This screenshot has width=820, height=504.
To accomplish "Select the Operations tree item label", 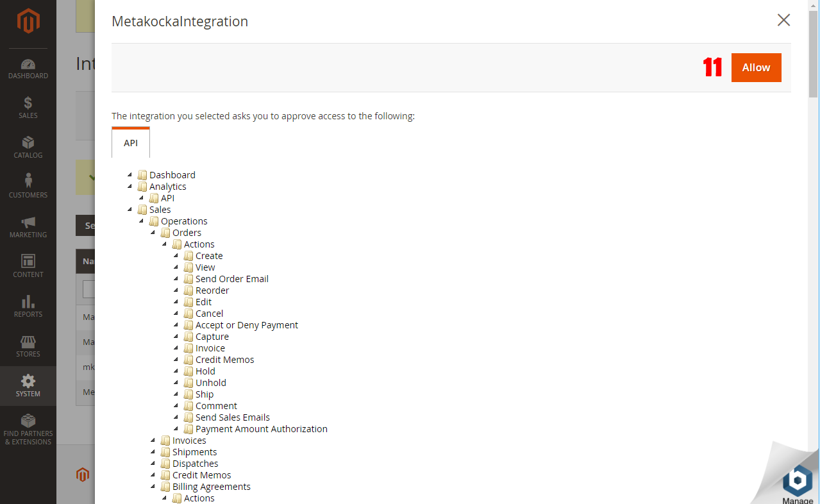I will (184, 221).
